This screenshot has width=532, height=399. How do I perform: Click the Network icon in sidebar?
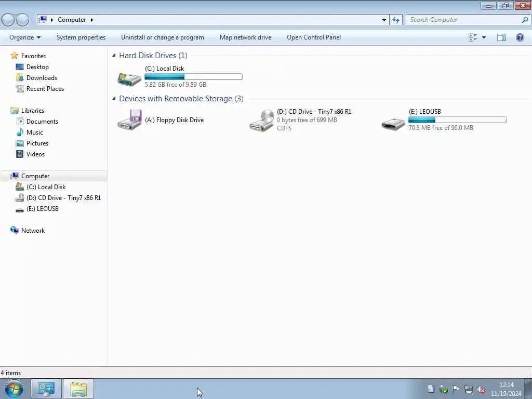14,230
